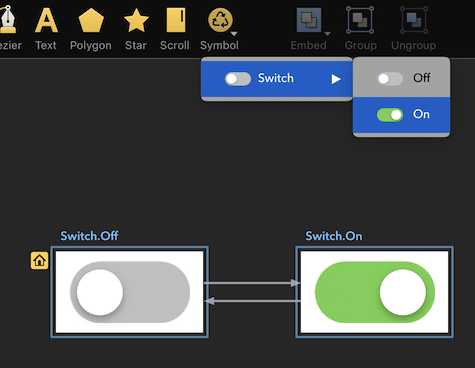The image size is (475, 368).
Task: Click the gray toggle in Switch.Off scene
Action: [130, 292]
